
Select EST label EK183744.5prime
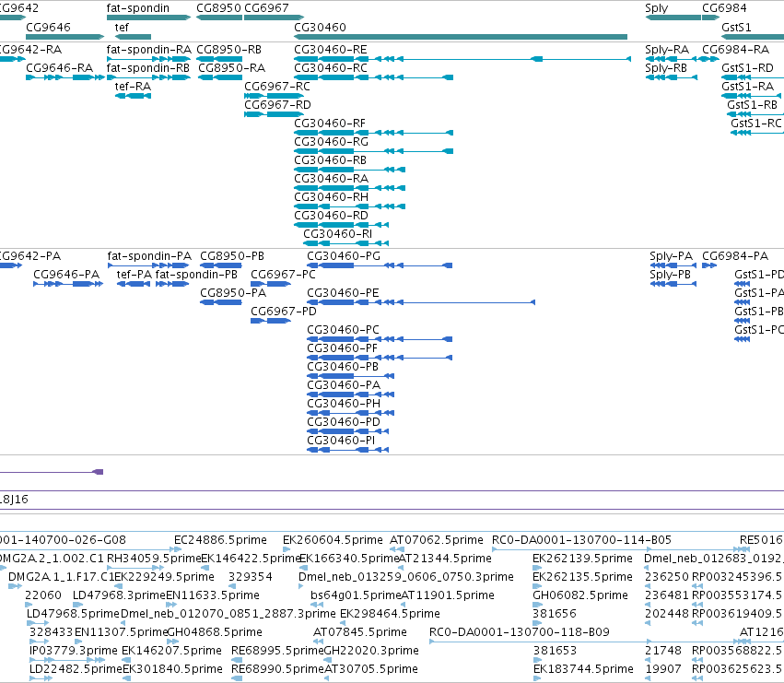point(583,669)
